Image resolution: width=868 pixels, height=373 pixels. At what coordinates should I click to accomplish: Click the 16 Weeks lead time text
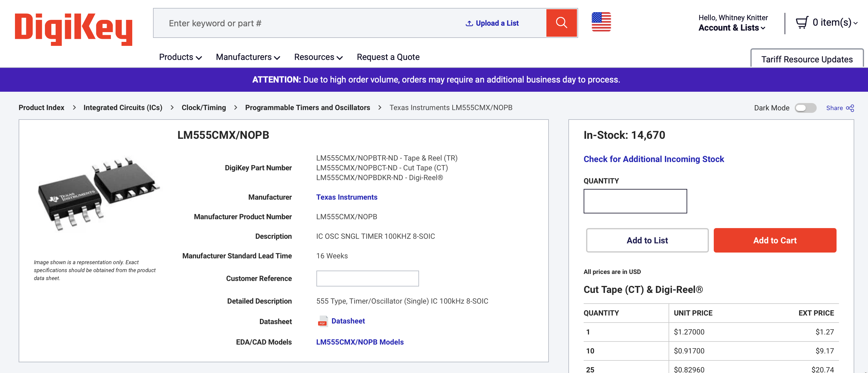tap(332, 256)
